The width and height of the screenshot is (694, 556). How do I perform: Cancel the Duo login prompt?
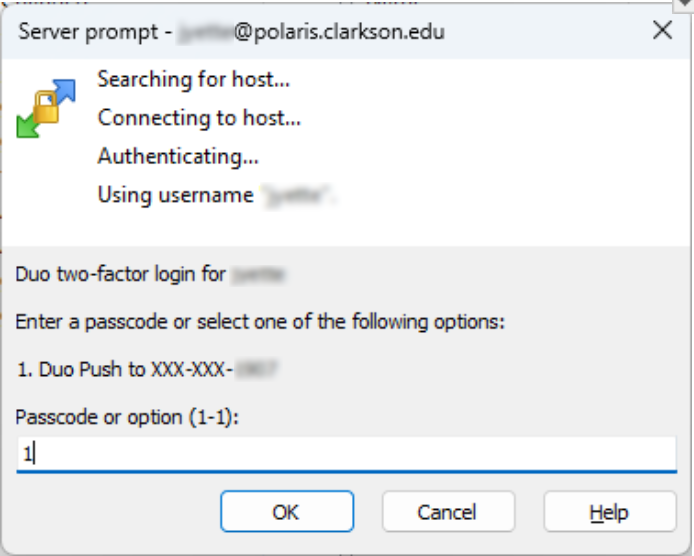(x=448, y=512)
